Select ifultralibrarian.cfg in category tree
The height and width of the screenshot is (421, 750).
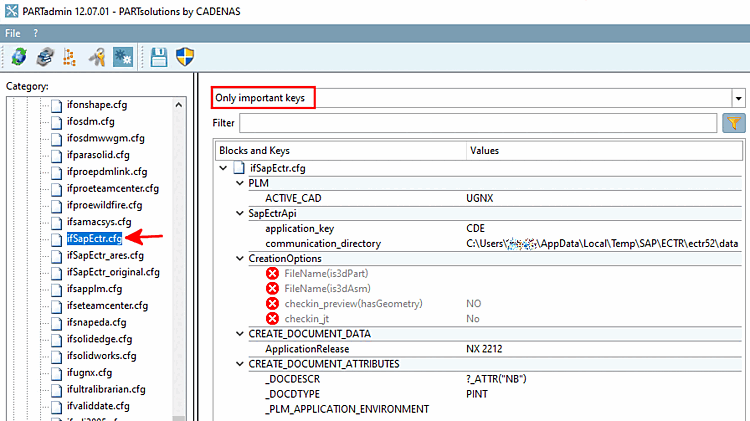(x=106, y=389)
